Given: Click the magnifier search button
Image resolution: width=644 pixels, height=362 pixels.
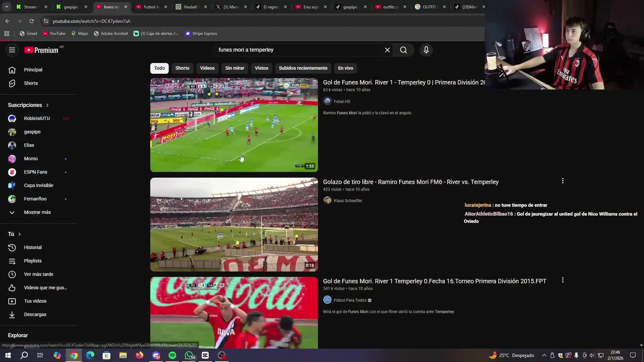Looking at the screenshot, I should tap(404, 50).
